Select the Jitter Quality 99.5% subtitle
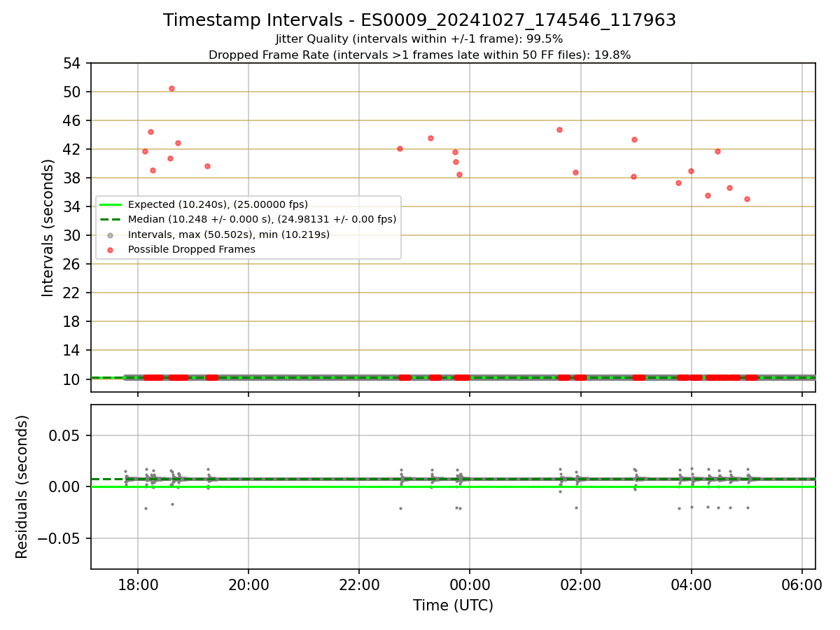The width and height of the screenshot is (840, 630). (x=419, y=39)
